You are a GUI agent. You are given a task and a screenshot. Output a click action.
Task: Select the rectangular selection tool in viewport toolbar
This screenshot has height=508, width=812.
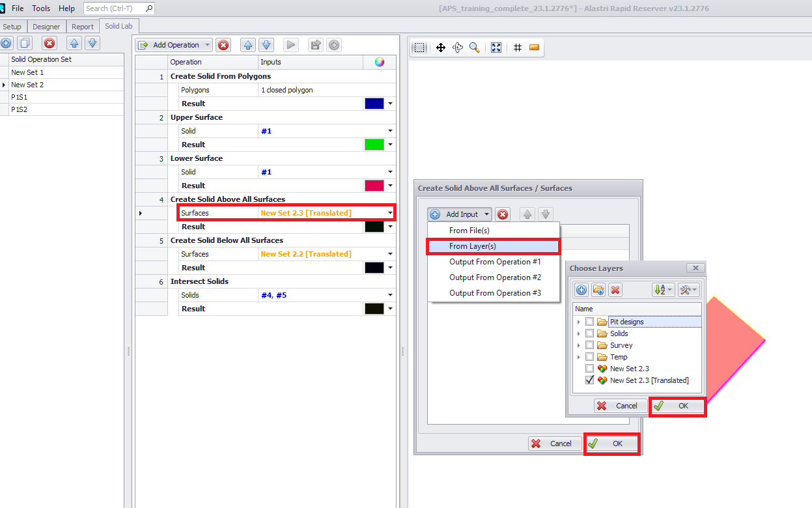[x=420, y=48]
